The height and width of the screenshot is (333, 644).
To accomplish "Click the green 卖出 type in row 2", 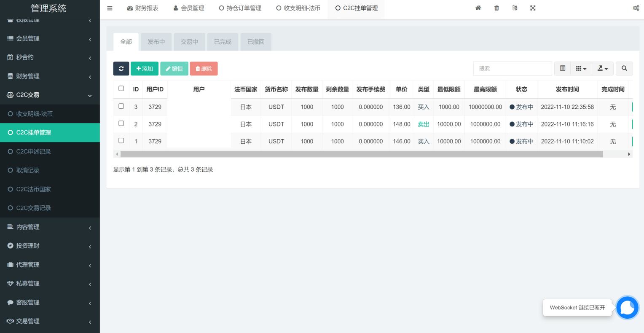I will point(424,124).
